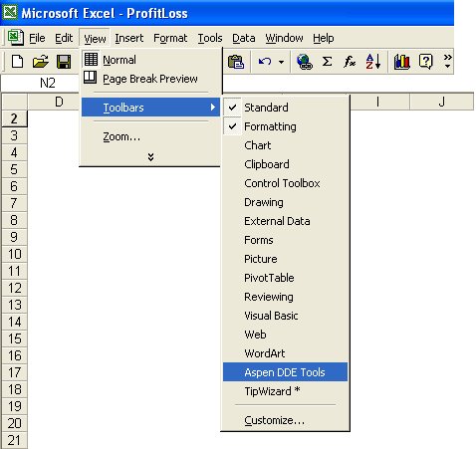Screen dimensions: 476x449
Task: Select column J header
Action: (441, 102)
